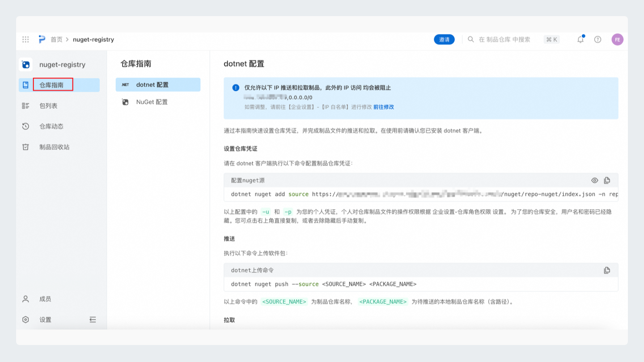The width and height of the screenshot is (644, 362).
Task: Click the nuget-registry repository logo icon
Action: pyautogui.click(x=25, y=64)
